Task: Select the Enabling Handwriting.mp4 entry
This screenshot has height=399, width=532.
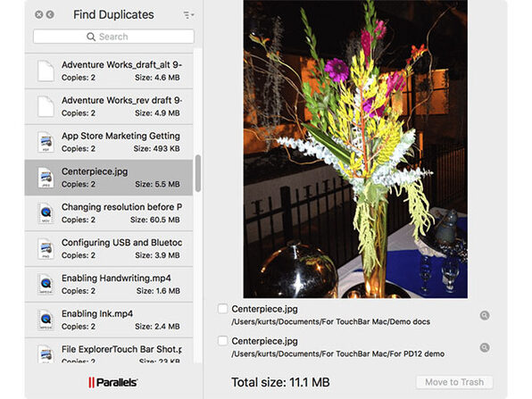Action: (x=109, y=285)
